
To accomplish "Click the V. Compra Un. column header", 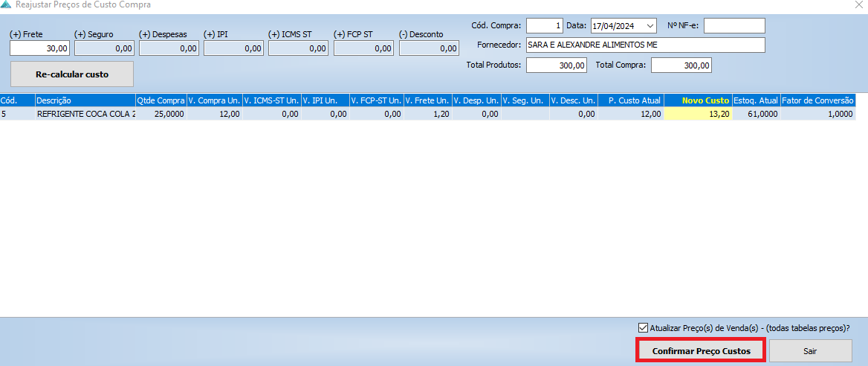I will [x=214, y=100].
